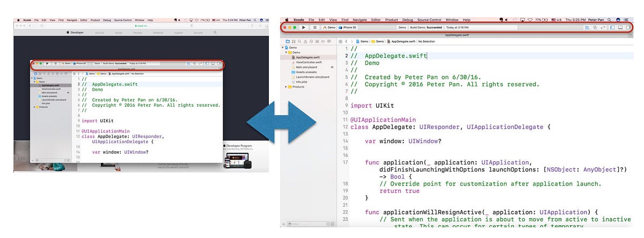Collapse Demo project root in full-screen navigator
The height and width of the screenshot is (238, 644).
tap(282, 48)
